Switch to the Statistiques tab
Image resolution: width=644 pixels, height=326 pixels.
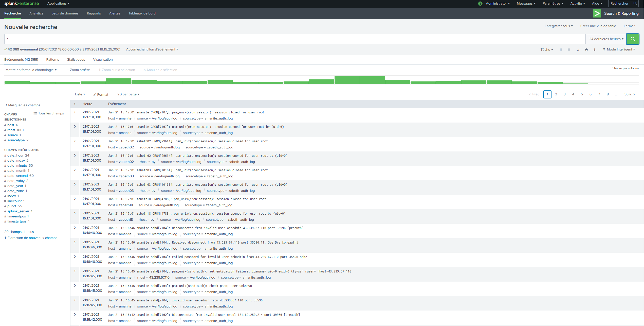click(x=76, y=60)
